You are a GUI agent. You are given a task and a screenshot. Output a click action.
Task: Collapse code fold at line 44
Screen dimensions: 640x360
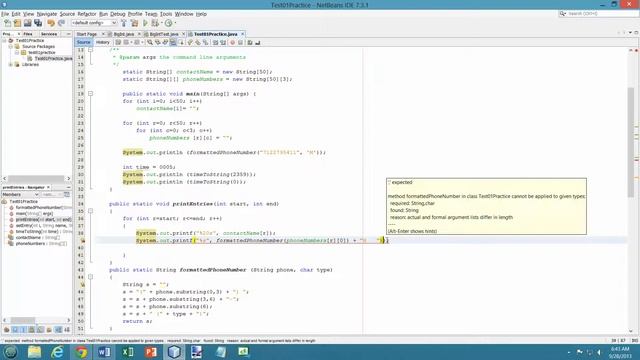coord(91,277)
